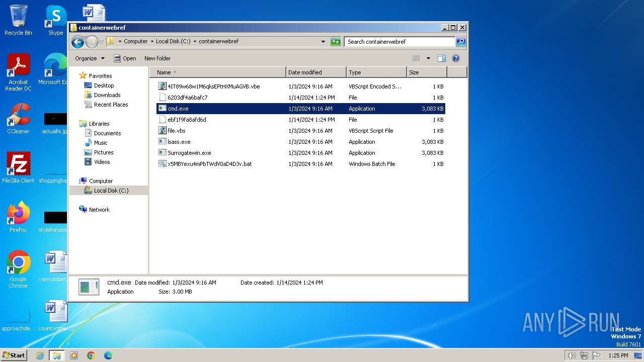Sort by the Size column header

427,72
